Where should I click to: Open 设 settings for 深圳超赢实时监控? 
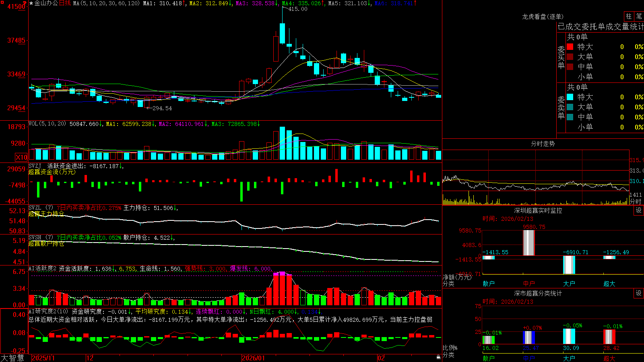[x=639, y=210]
